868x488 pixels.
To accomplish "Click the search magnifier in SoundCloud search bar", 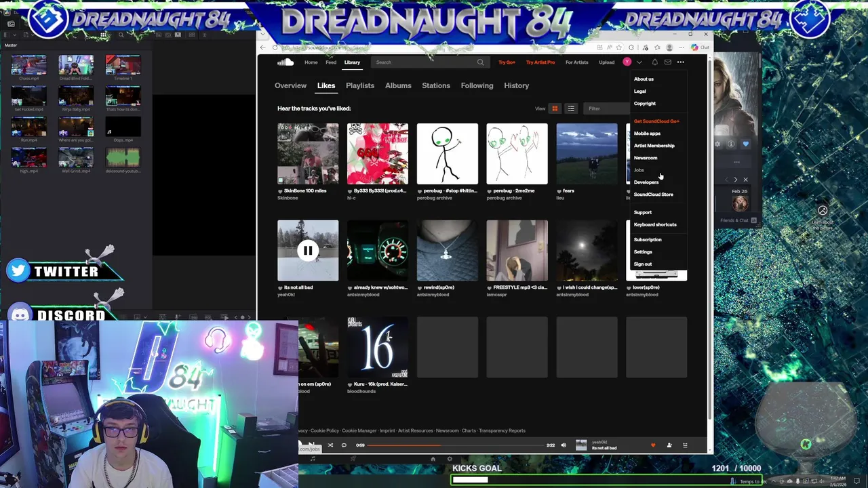I will (480, 62).
